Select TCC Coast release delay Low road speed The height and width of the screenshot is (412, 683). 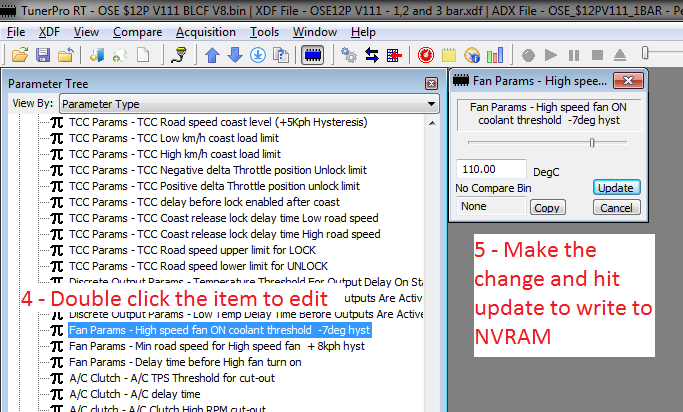pos(223,218)
